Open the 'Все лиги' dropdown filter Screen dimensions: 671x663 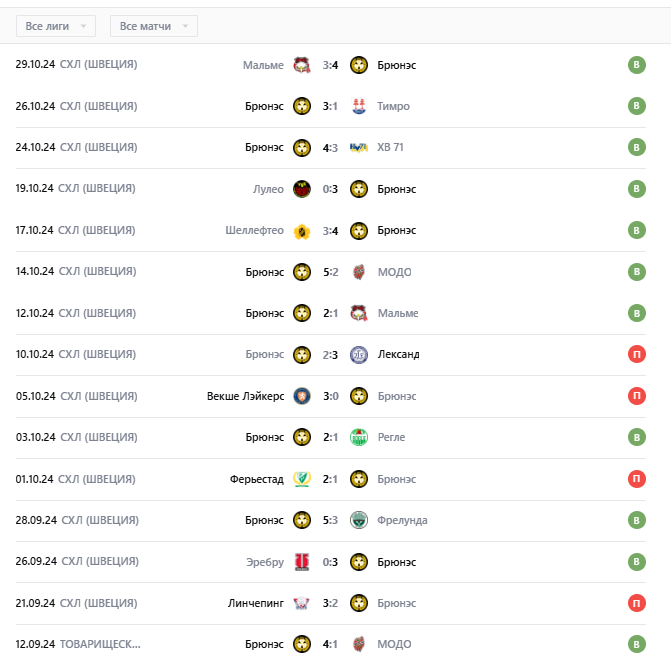(x=55, y=26)
